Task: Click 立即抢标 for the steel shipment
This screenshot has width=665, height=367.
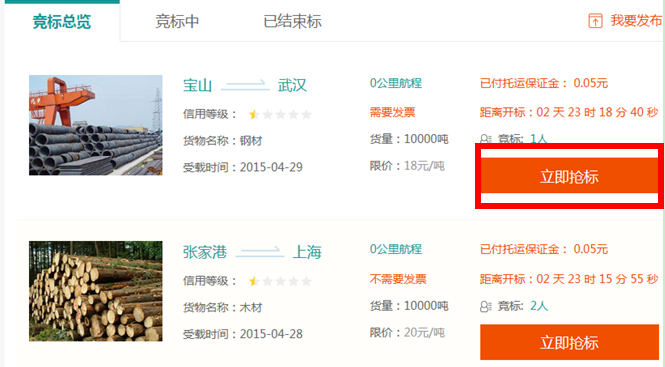Action: coord(569,176)
